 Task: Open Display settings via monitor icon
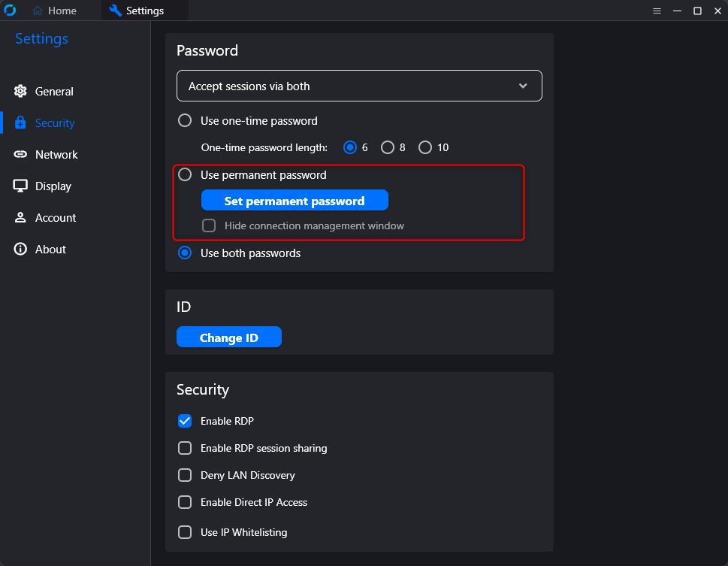pos(20,186)
